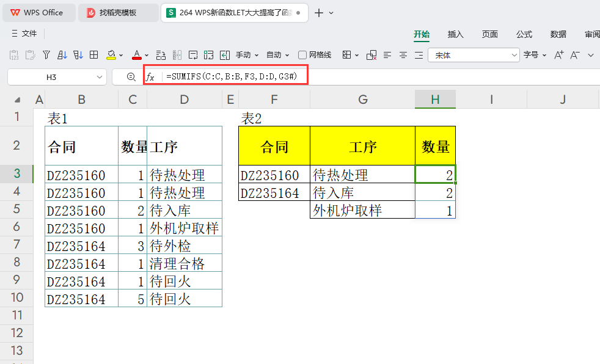
Task: Click the 待外检 cell
Action: tap(185, 245)
